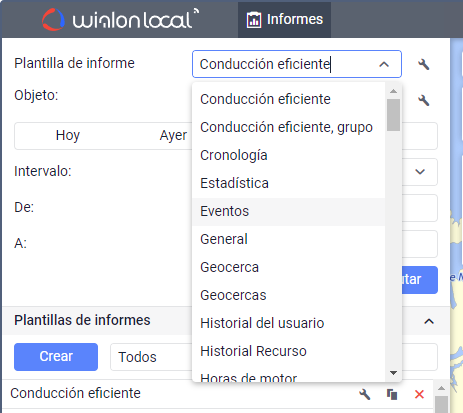Click the Todos filter field
Viewport: 463px width, 413px height.
tap(151, 357)
